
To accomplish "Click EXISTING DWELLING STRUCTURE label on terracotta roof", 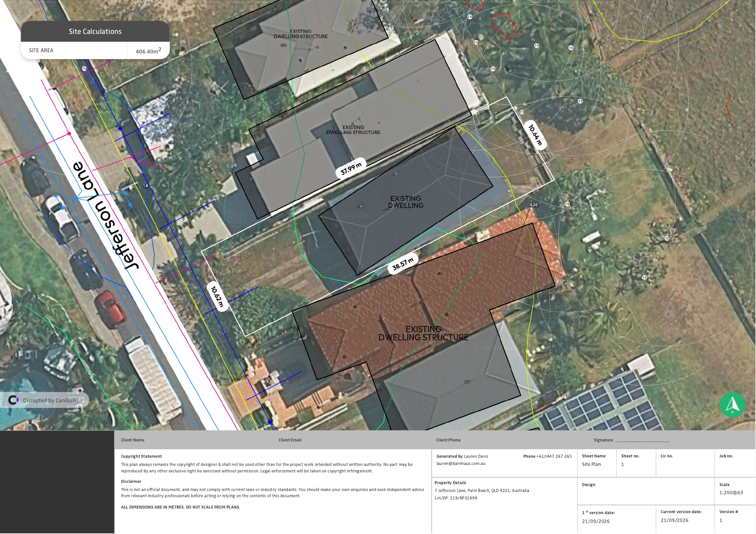I will tap(424, 333).
